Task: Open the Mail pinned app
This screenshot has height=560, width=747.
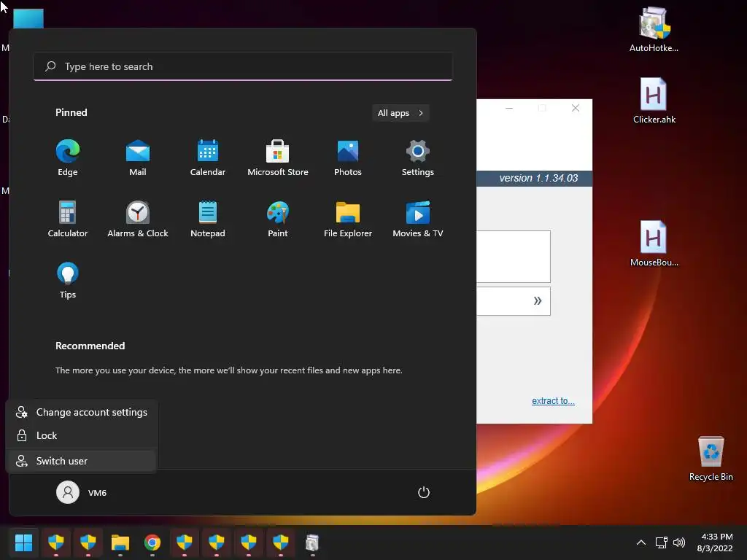Action: click(x=138, y=157)
